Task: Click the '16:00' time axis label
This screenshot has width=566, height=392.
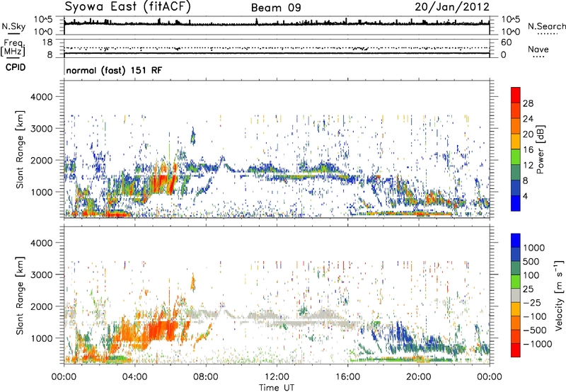Action: tap(347, 377)
